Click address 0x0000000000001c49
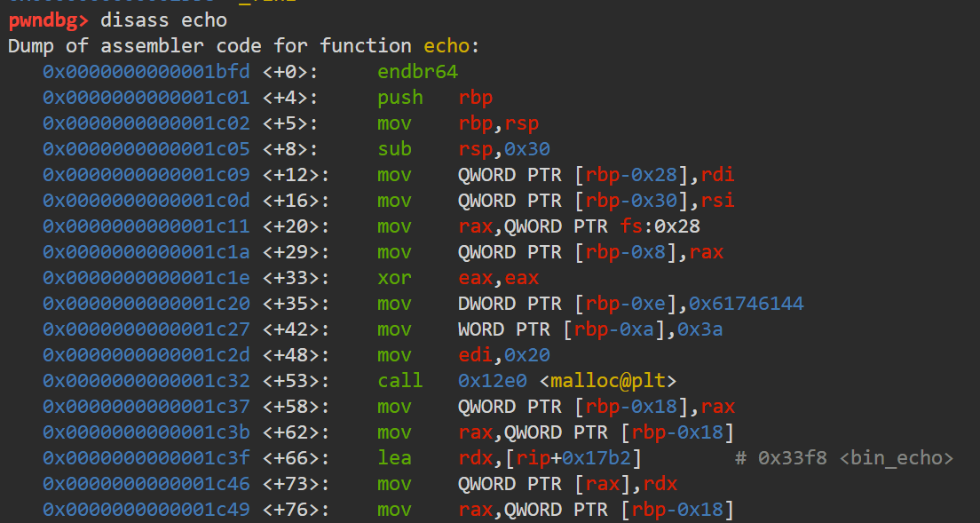Screen dimensions: 980x523 (x=146, y=510)
